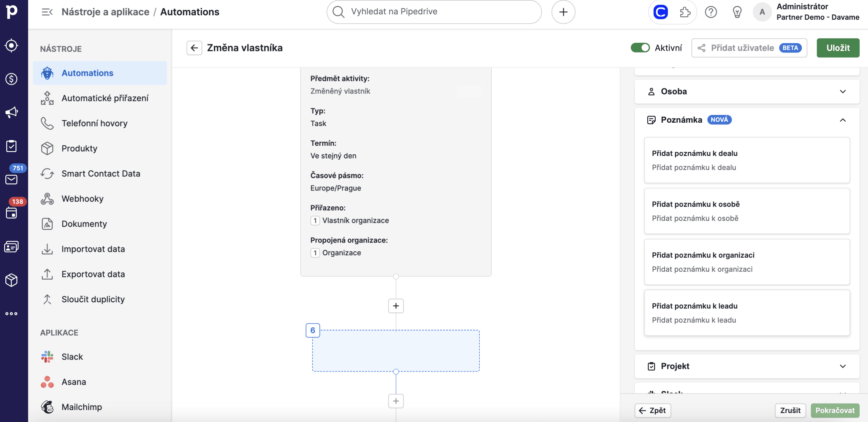The image size is (868, 422).
Task: Click the Zrušit button
Action: (790, 410)
